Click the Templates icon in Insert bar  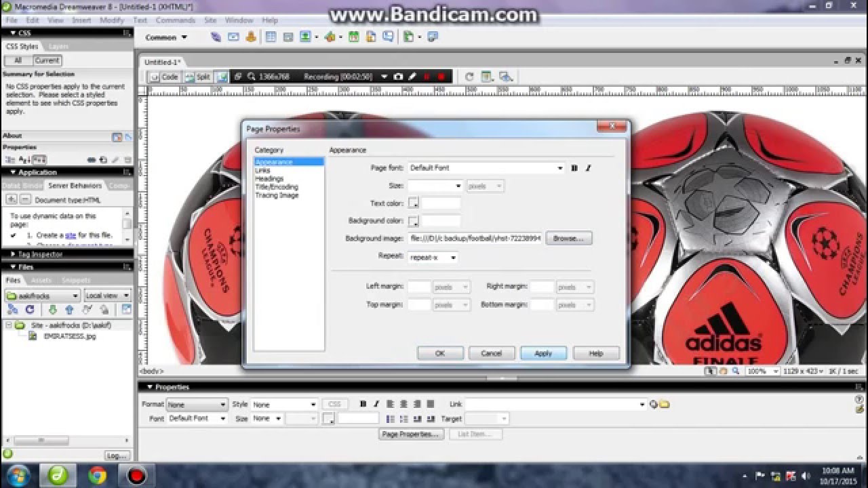coord(409,37)
